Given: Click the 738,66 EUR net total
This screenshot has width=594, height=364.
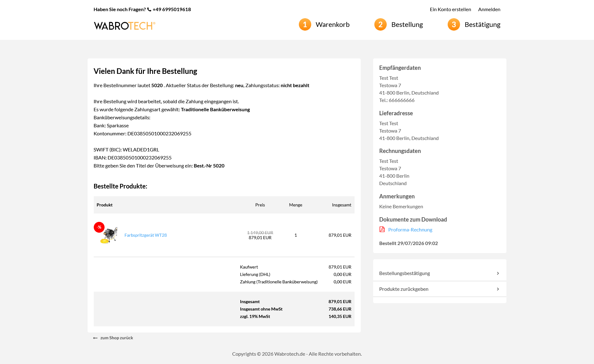Looking at the screenshot, I should pos(340,309).
